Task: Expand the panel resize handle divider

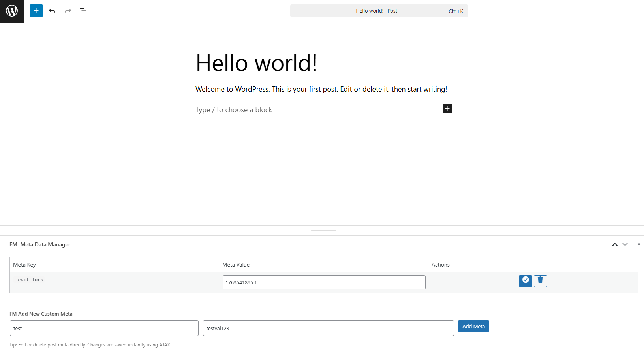Action: 323,231
